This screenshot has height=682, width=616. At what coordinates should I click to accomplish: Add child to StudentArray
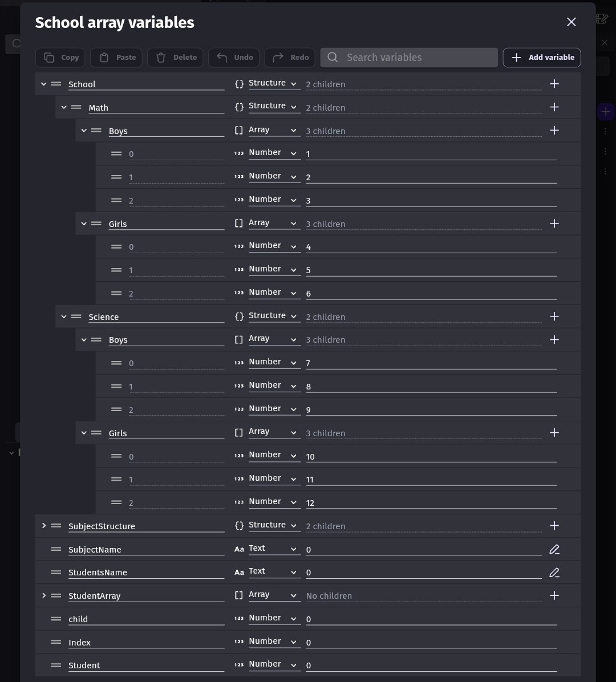tap(554, 595)
